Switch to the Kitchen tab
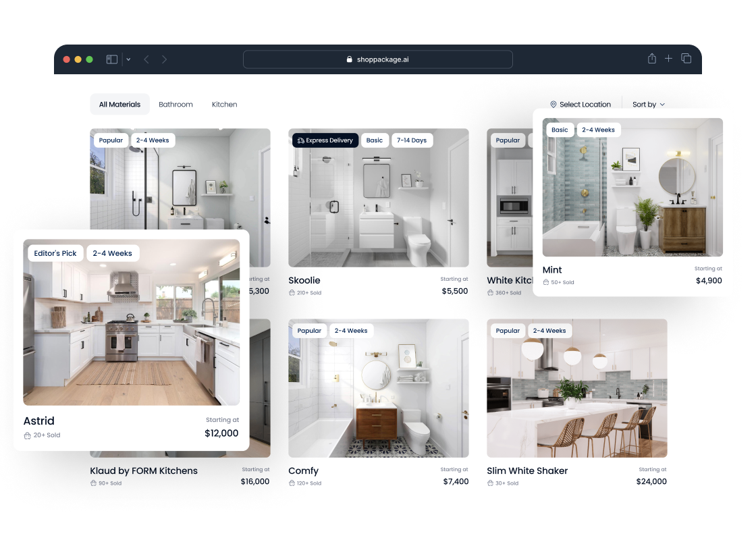The image size is (756, 540). tap(224, 105)
